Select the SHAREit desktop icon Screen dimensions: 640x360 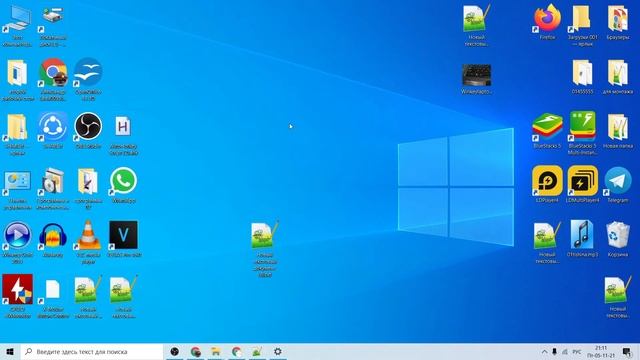[x=53, y=127]
